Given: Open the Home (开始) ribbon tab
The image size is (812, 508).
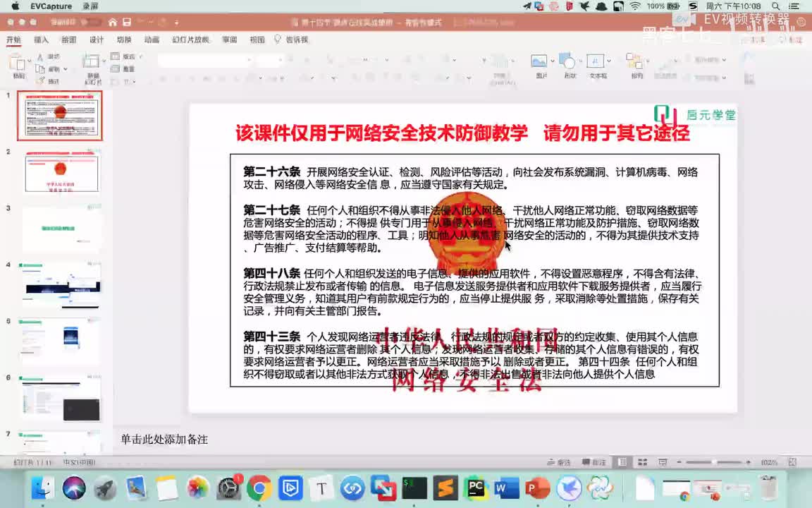Looking at the screenshot, I should (x=13, y=40).
